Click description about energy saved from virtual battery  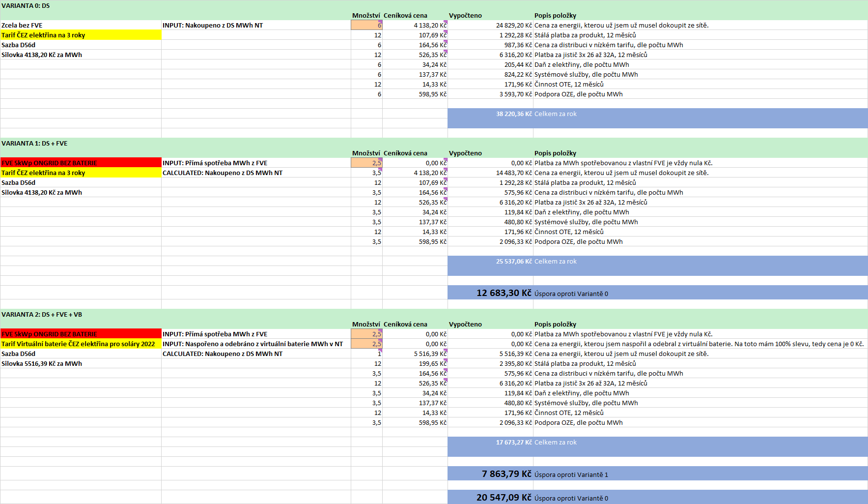click(699, 344)
